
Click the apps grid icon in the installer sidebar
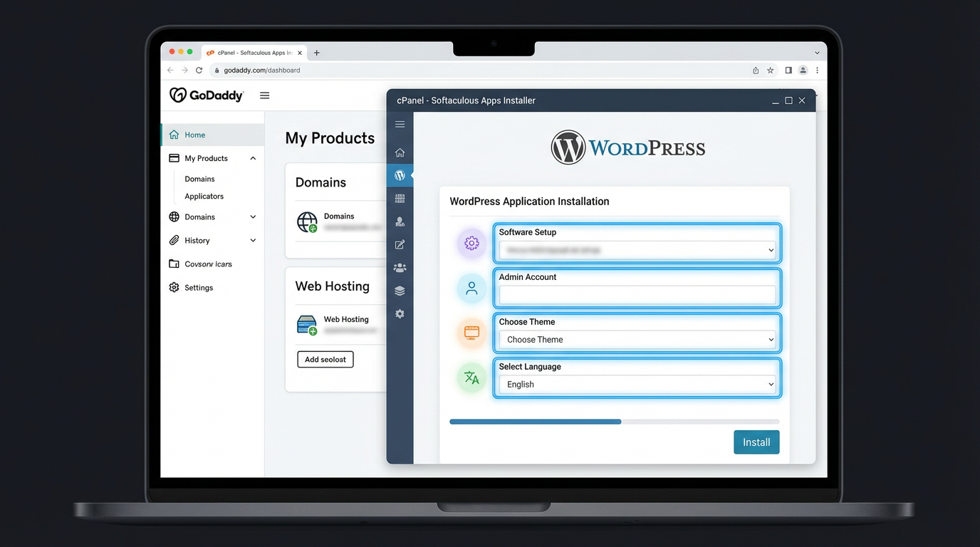coord(400,198)
